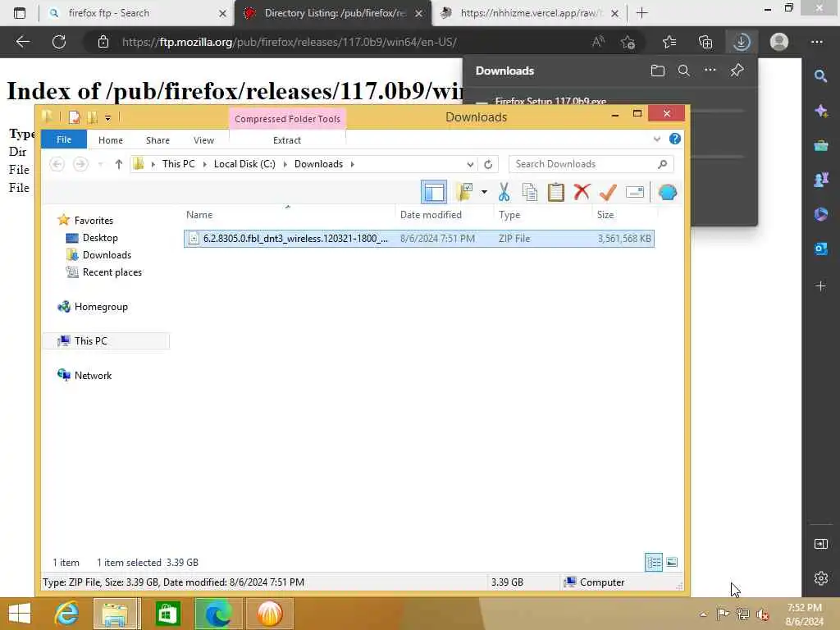The image size is (840, 630).
Task: Open Downloads in navigation pane
Action: tap(106, 254)
